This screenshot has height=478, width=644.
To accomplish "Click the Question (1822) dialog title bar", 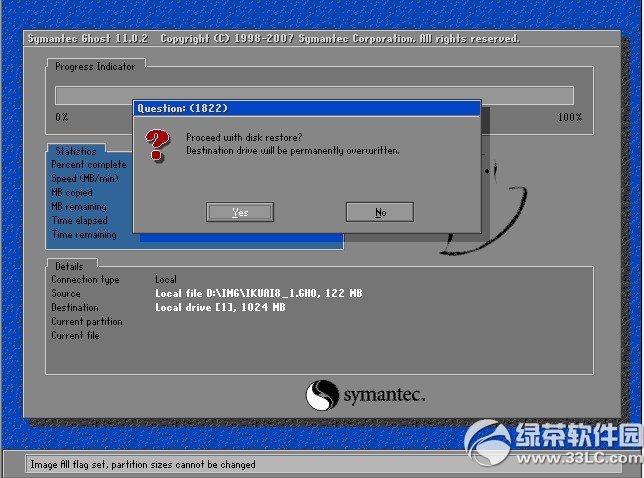I will (306, 108).
